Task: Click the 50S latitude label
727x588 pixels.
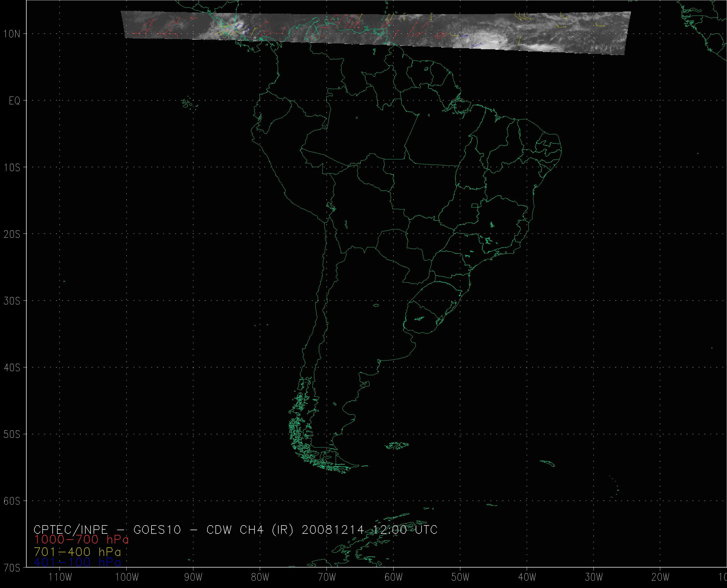Action: click(x=12, y=434)
